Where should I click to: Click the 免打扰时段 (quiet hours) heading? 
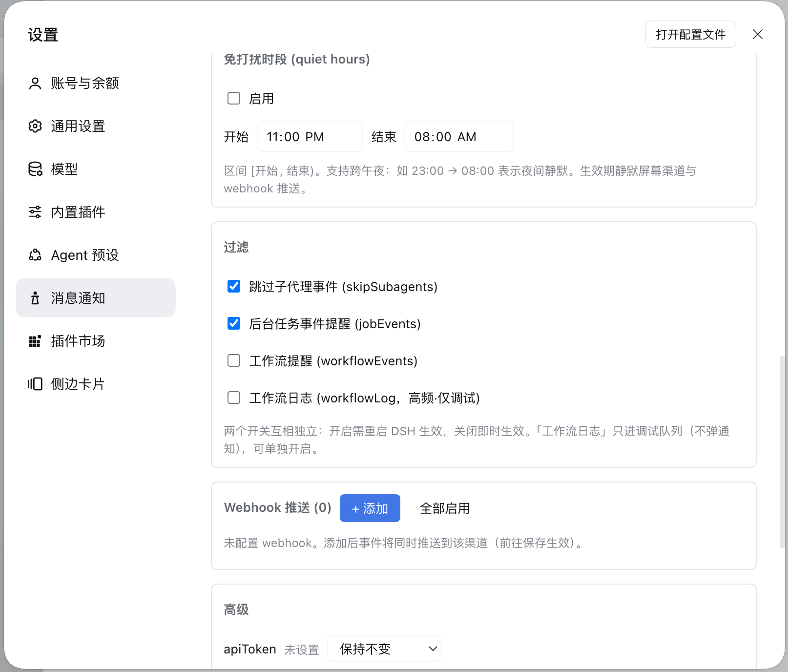point(297,60)
